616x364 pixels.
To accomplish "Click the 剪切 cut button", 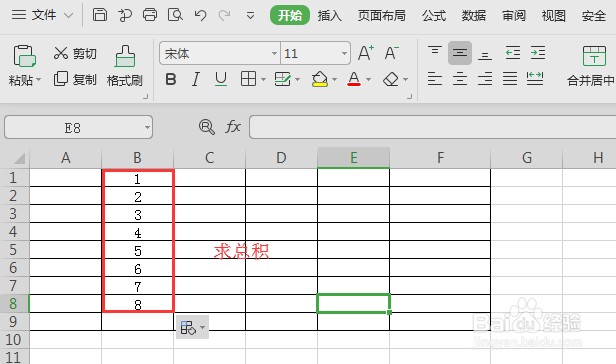I will tap(75, 53).
